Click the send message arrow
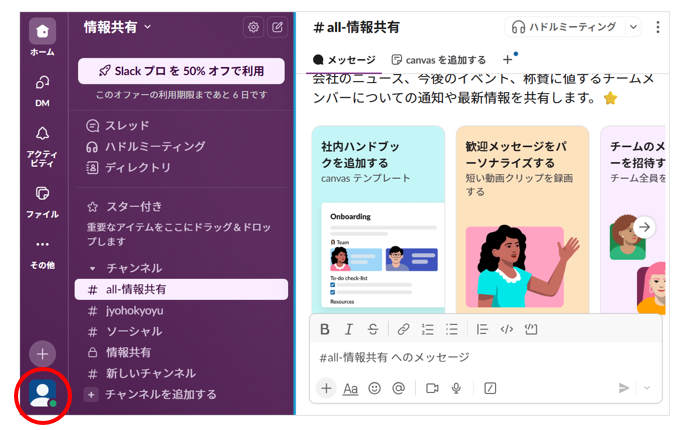680x430 pixels. pos(624,388)
